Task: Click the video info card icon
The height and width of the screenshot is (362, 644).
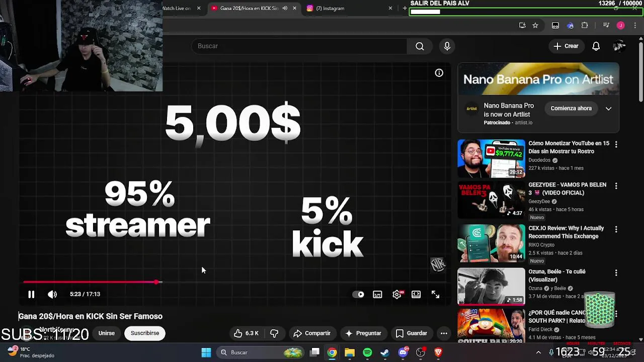Action: [x=439, y=73]
